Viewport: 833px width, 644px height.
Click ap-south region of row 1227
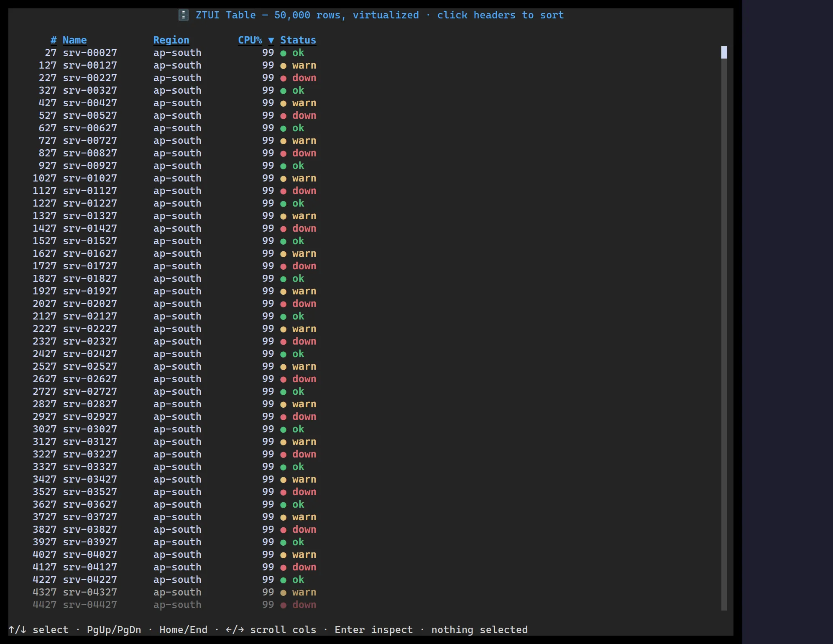(177, 203)
